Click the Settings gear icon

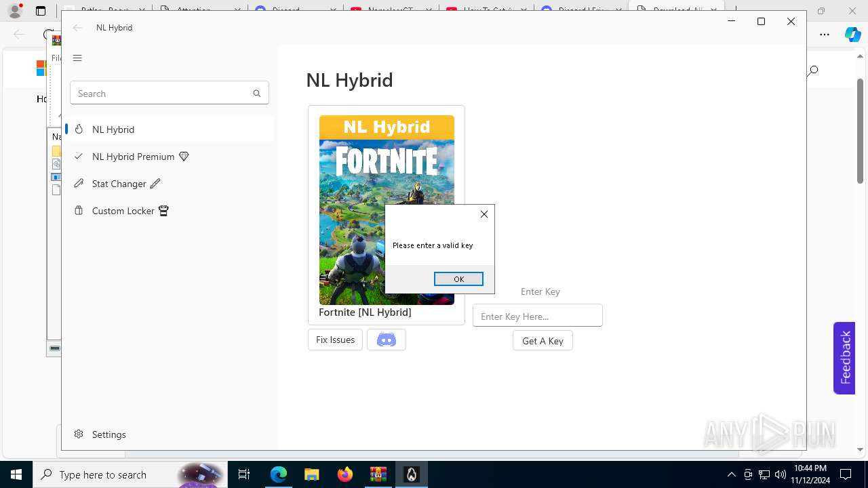click(79, 434)
